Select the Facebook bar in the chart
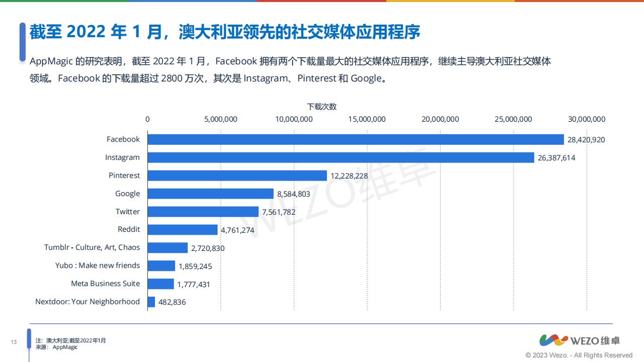The width and height of the screenshot is (644, 362). coord(356,139)
